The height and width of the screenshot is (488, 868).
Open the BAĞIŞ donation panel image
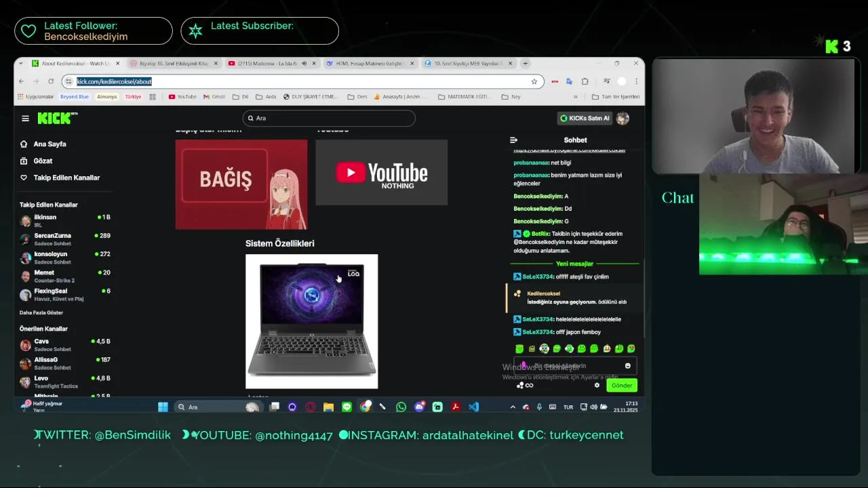241,184
